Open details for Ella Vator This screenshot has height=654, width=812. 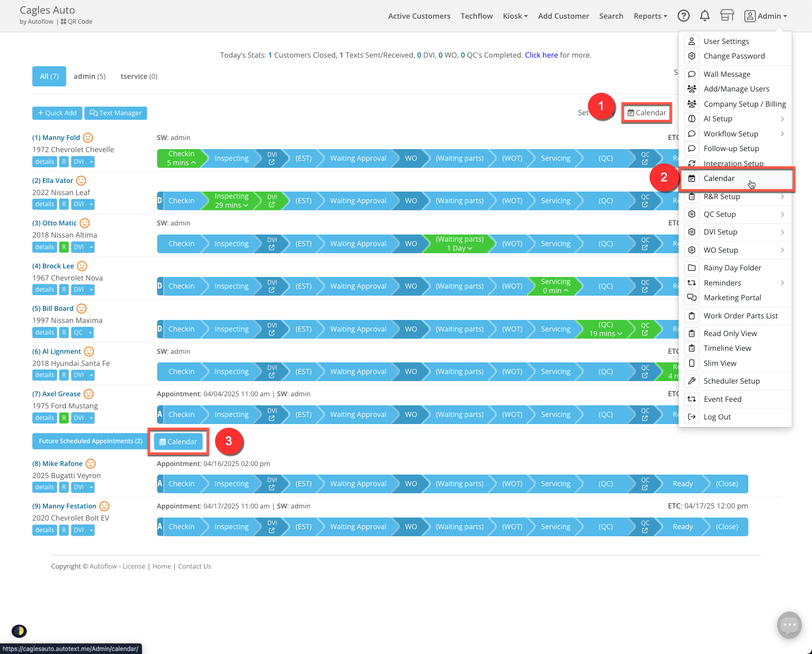coord(44,204)
